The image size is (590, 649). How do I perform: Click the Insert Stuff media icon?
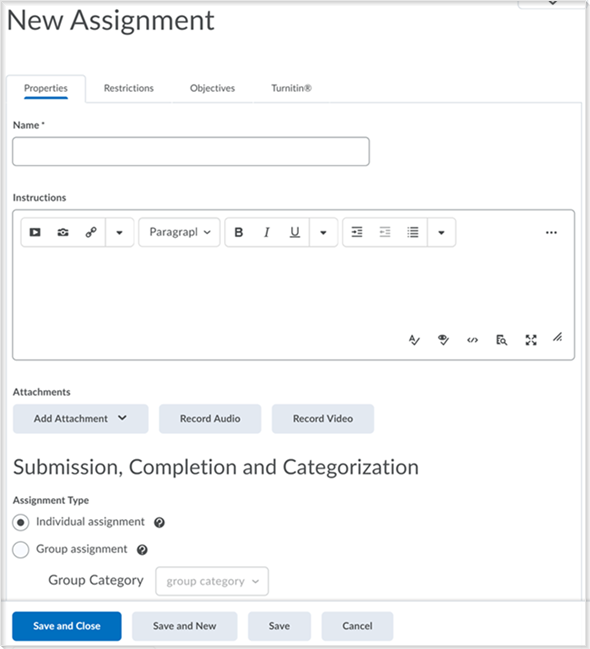pyautogui.click(x=35, y=232)
